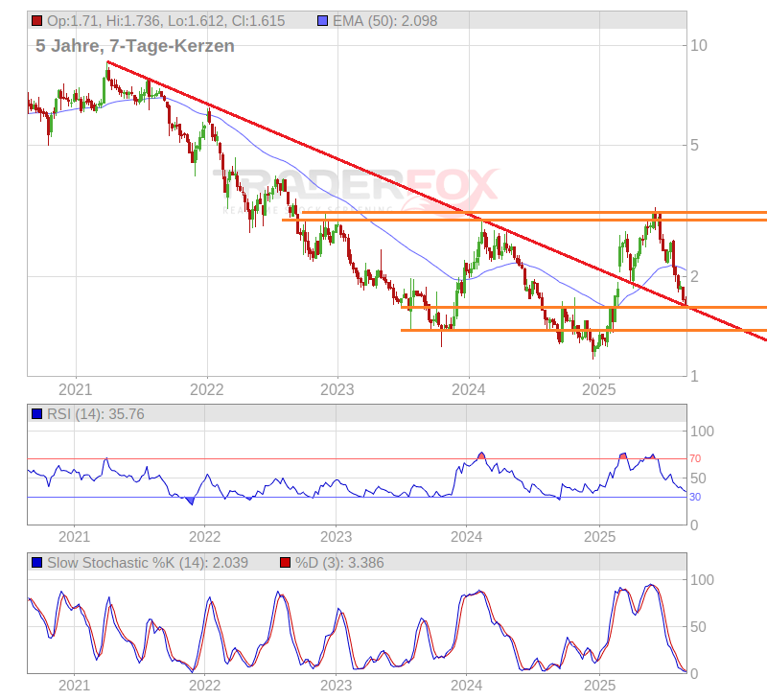Viewport: 767px width, 700px height.
Task: Click the price axis value 10
Action: coord(700,45)
